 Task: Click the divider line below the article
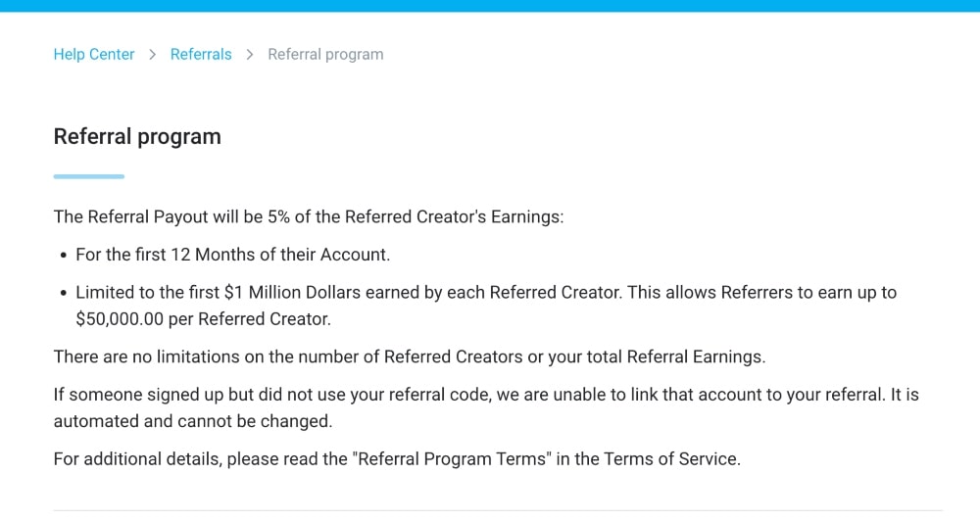(498, 510)
